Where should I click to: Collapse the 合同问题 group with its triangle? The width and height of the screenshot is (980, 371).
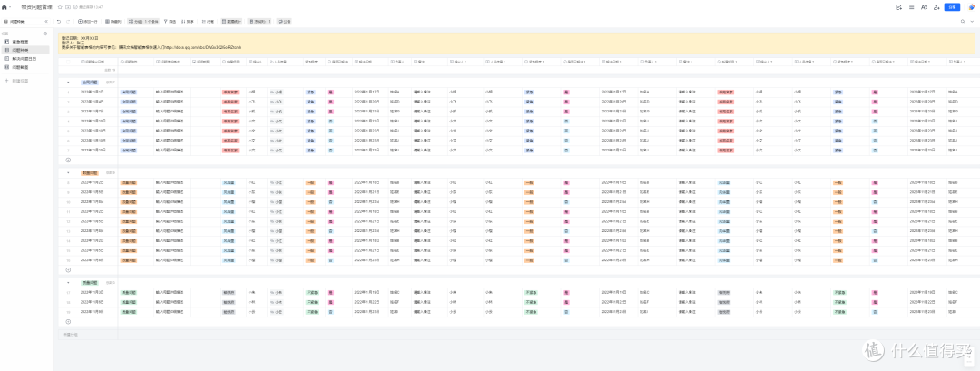[68, 82]
